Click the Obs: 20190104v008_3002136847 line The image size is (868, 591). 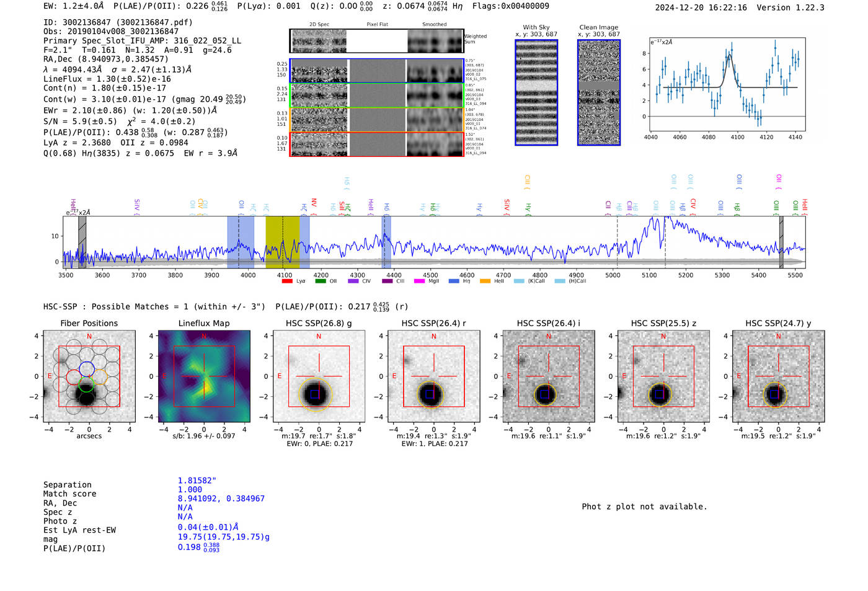[x=111, y=32]
